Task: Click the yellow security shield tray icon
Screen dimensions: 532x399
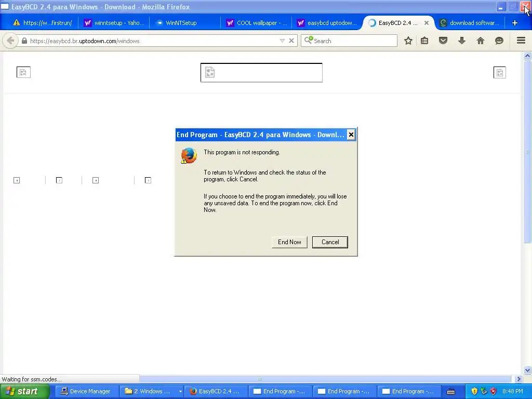Action: pyautogui.click(x=474, y=391)
